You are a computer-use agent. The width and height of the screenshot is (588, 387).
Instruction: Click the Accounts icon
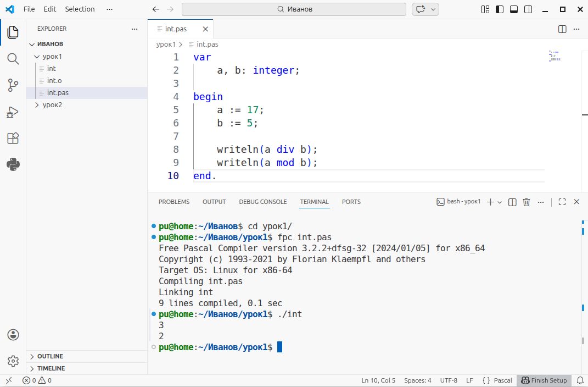click(x=13, y=335)
